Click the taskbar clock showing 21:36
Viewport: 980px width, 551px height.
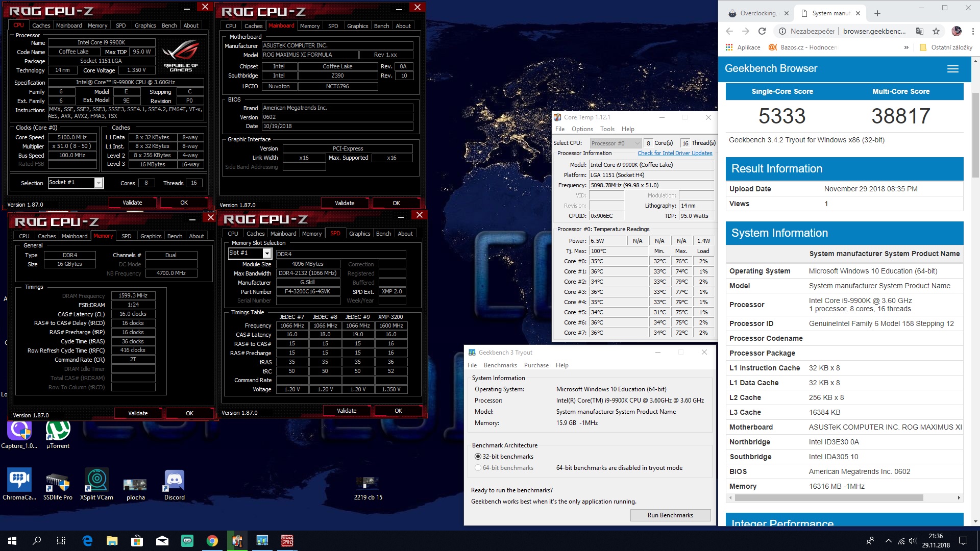(x=936, y=541)
